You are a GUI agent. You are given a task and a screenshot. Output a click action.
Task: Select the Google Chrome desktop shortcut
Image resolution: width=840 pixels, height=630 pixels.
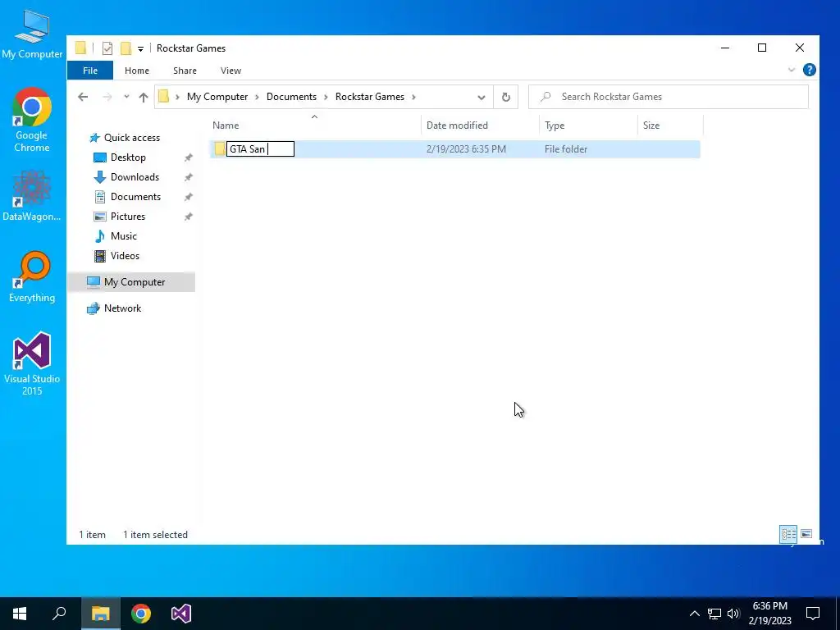(x=32, y=120)
